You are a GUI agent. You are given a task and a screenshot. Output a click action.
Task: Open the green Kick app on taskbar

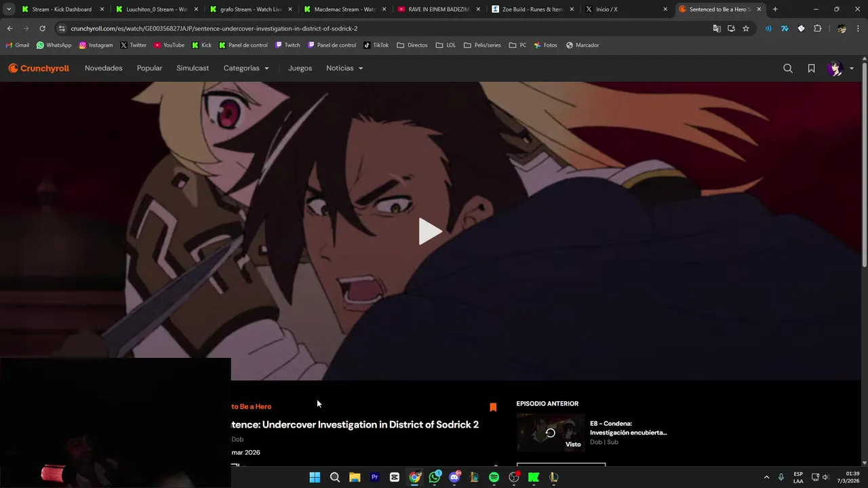tap(534, 477)
